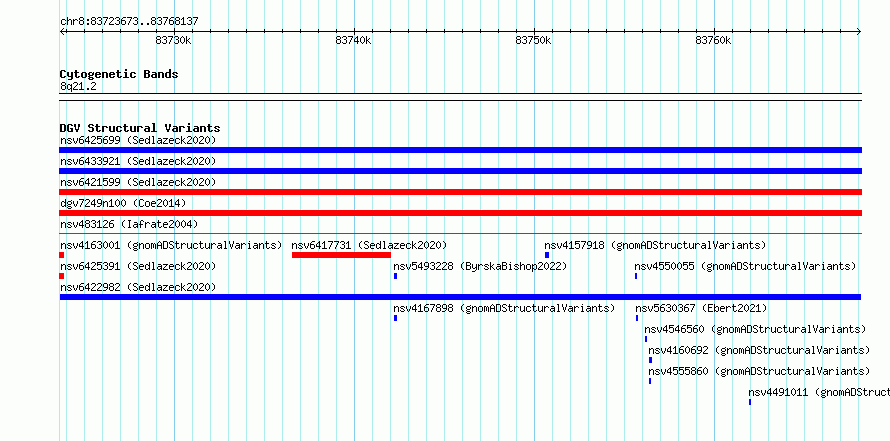Open nsv4550055 (gnomADStructuralVariants) label

[x=745, y=266]
